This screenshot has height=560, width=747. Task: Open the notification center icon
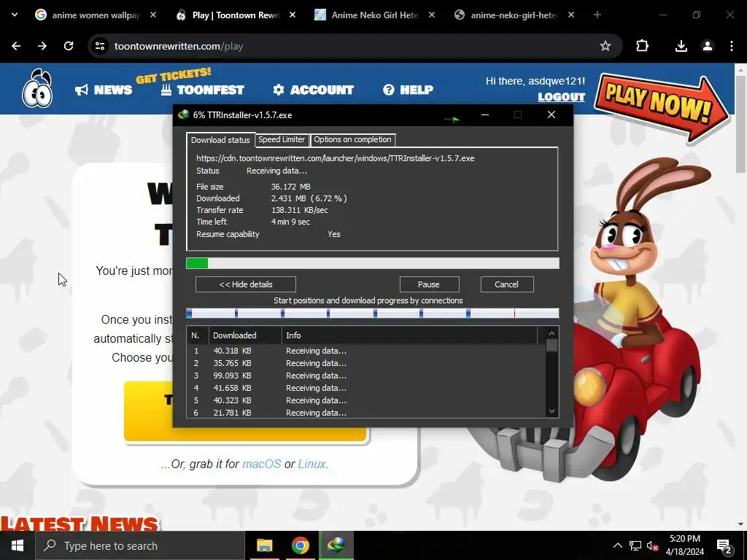[x=724, y=545]
